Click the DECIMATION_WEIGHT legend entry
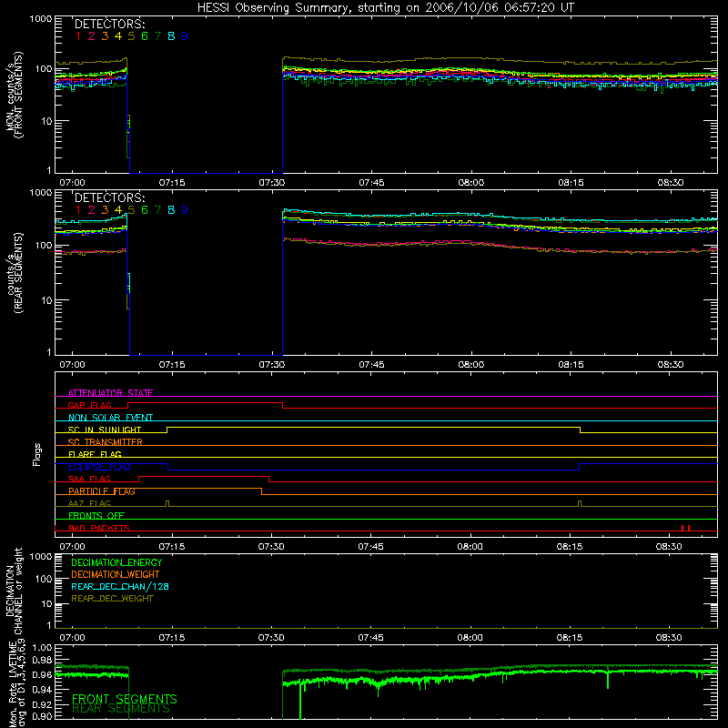 click(x=116, y=575)
